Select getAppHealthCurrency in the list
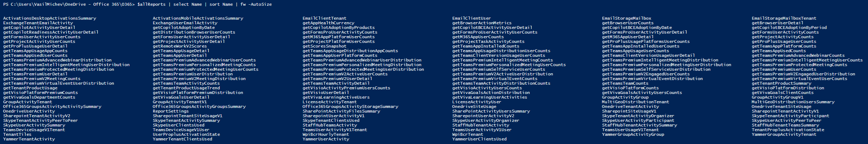This screenshot has width=868, height=144. [328, 23]
